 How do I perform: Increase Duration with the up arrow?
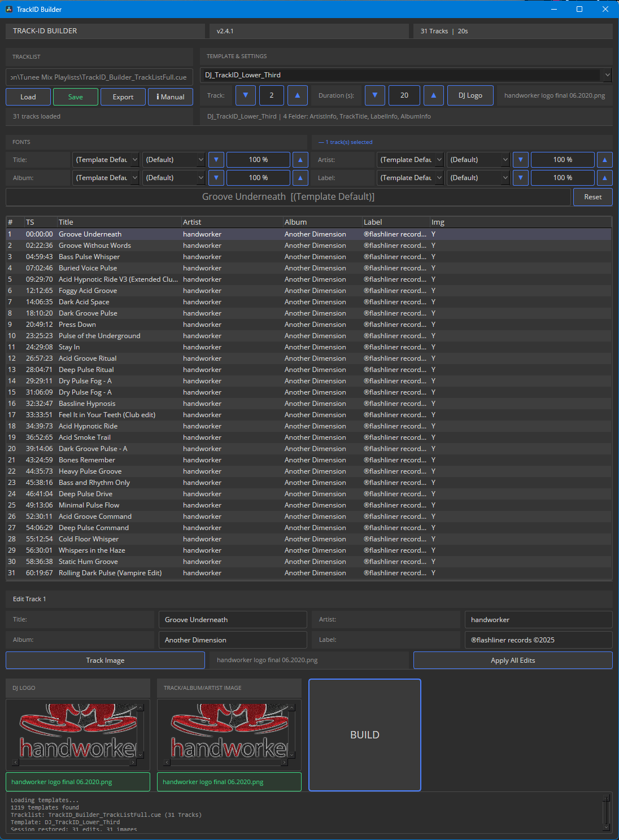click(433, 95)
